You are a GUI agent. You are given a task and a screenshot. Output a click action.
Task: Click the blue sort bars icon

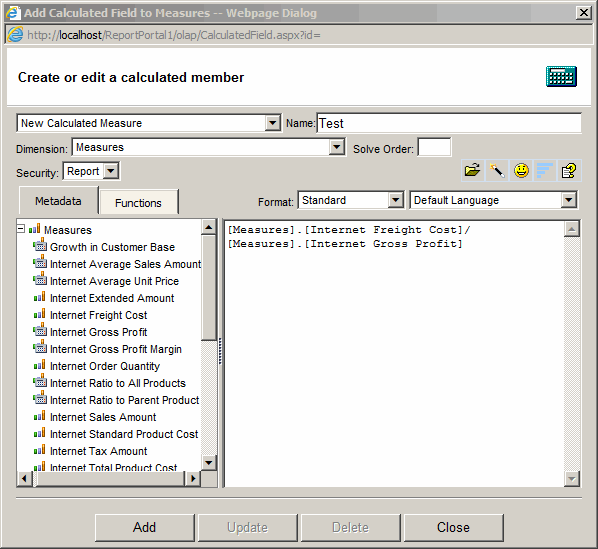click(545, 170)
